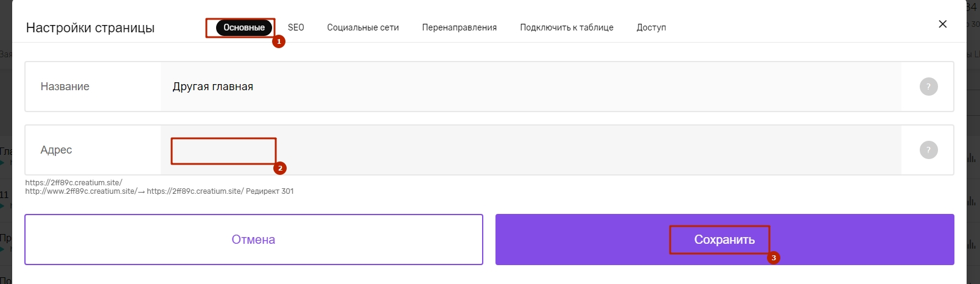
Task: Click red annotation badge number 2
Action: (x=280, y=168)
